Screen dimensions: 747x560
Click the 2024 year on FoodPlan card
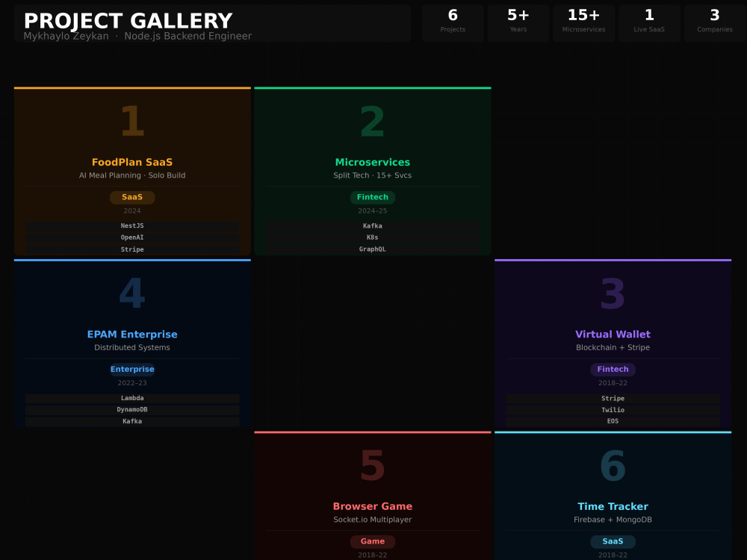point(132,211)
